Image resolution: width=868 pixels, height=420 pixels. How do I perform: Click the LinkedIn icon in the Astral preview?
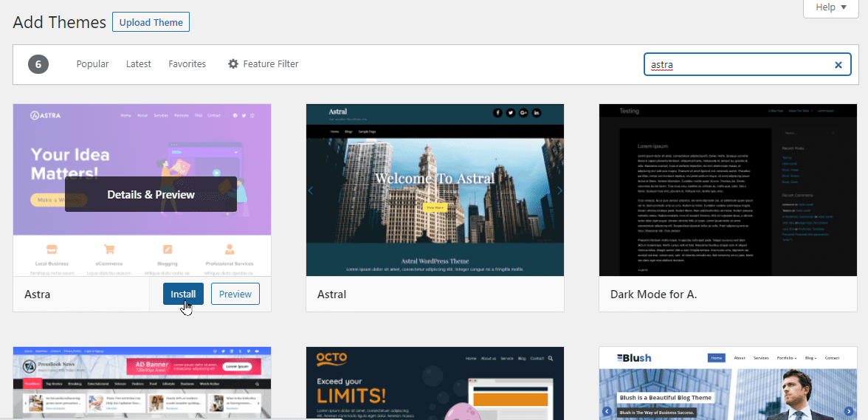click(x=537, y=113)
